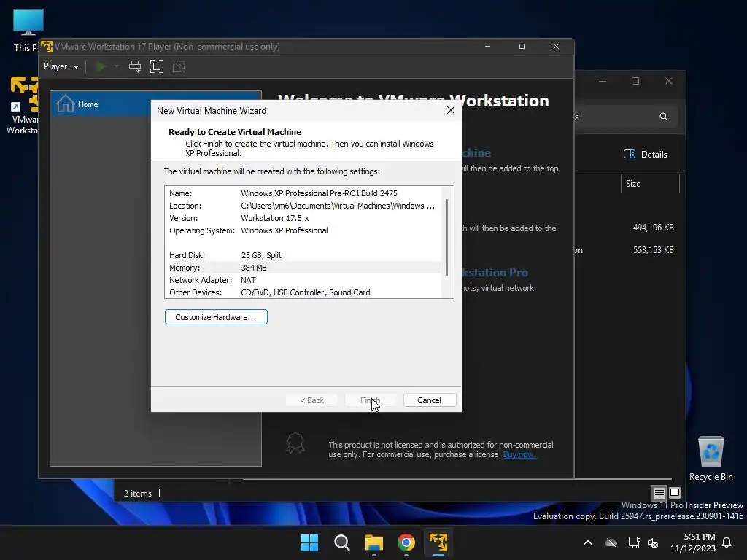Click the Version Workstation 17.5.x row
Image resolution: width=747 pixels, height=560 pixels.
[x=303, y=218]
